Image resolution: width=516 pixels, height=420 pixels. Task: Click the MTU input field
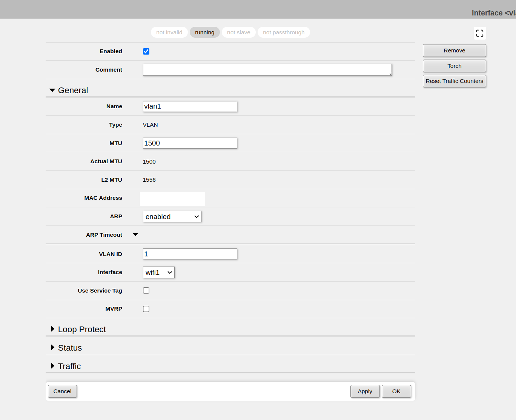click(190, 143)
